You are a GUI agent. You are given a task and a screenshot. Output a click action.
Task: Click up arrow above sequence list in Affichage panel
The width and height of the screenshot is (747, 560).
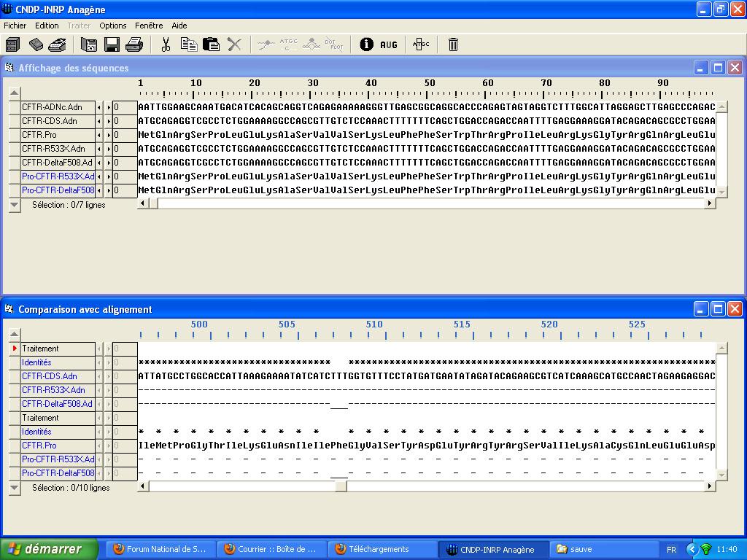pyautogui.click(x=15, y=93)
